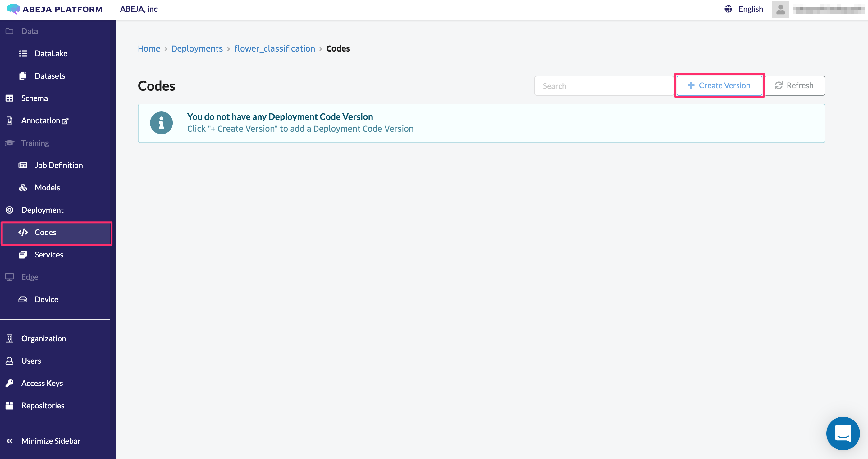The image size is (868, 459).
Task: Select Services under Deployment
Action: (49, 255)
